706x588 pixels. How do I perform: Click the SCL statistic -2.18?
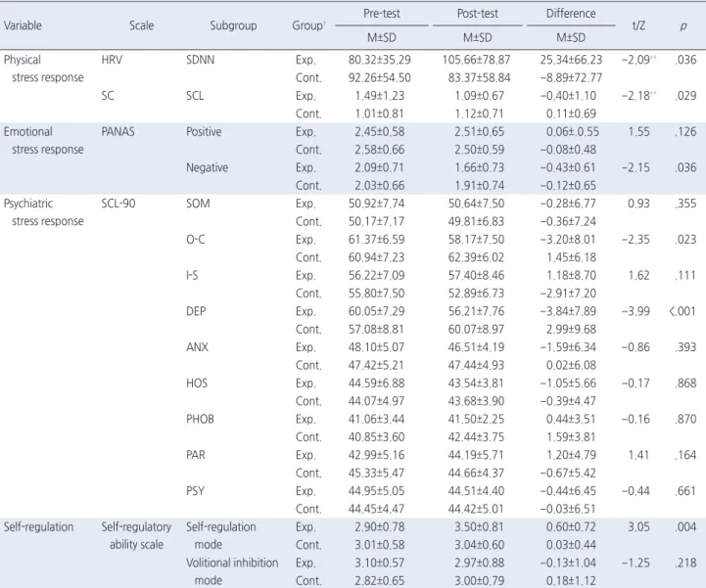638,96
